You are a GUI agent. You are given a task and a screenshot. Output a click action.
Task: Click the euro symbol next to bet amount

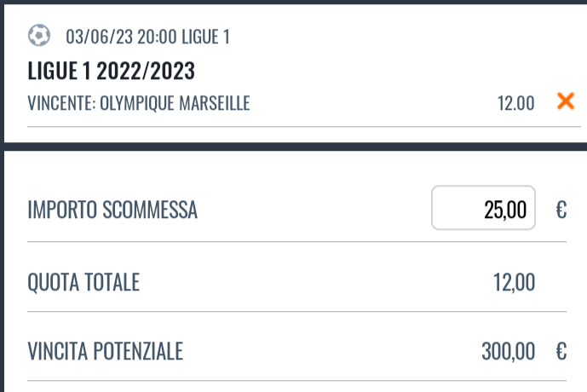561,210
